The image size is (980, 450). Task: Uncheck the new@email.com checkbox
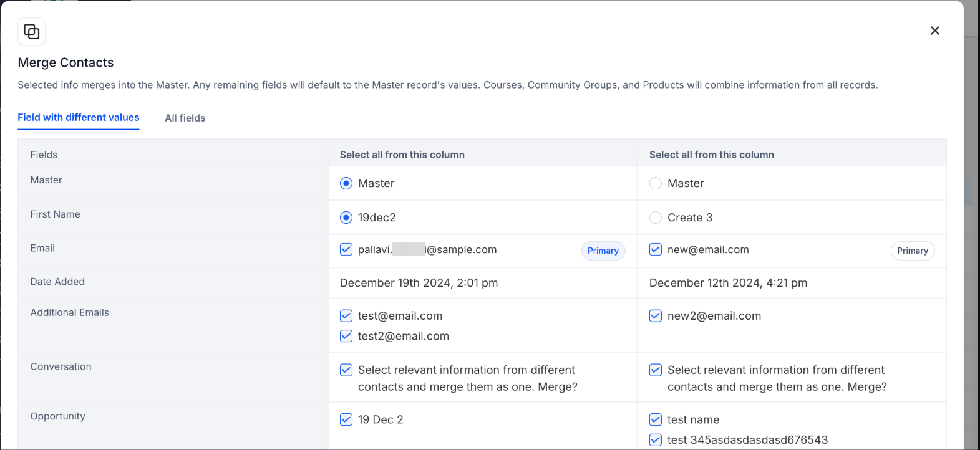point(656,249)
